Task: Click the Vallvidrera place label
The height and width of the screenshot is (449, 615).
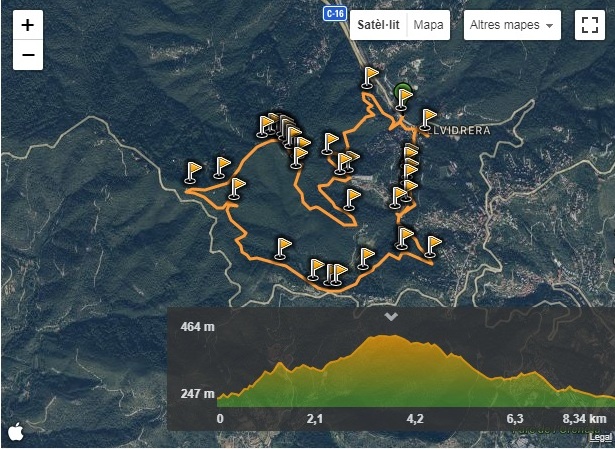Action: [461, 130]
